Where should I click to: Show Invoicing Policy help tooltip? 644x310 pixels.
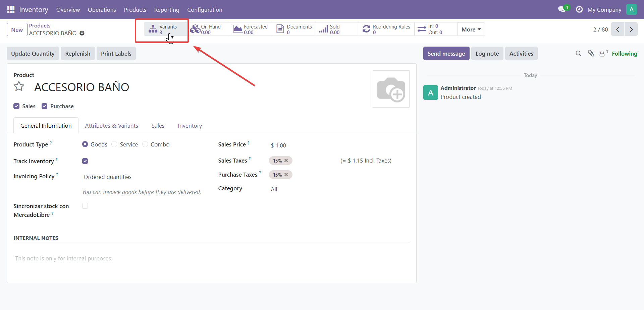pos(57,175)
